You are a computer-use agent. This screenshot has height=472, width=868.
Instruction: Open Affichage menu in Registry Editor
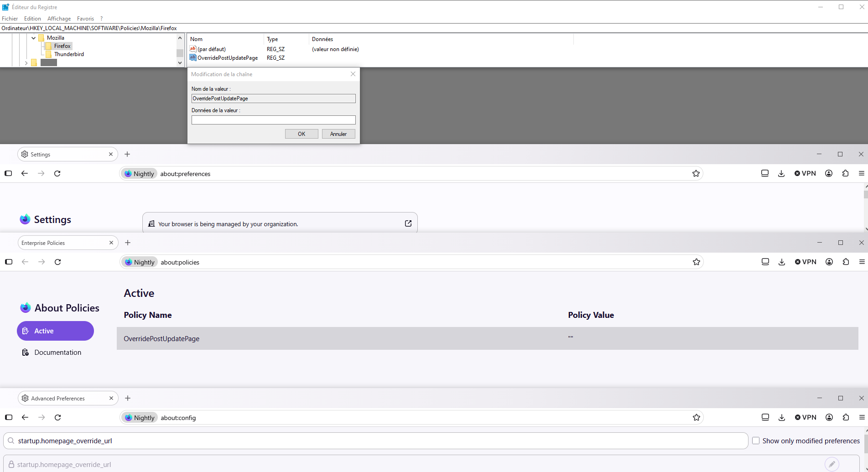(59, 19)
